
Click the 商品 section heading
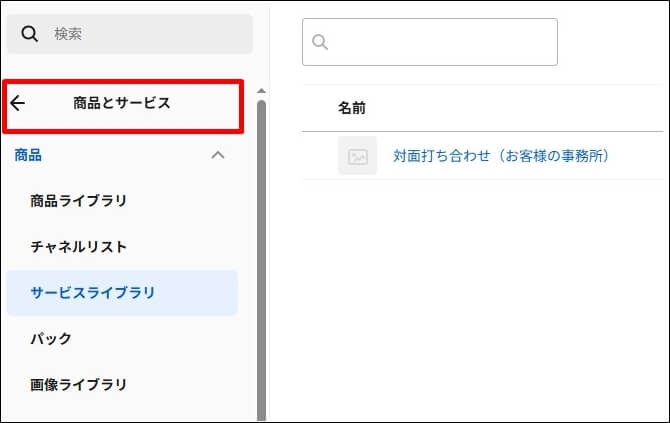pos(28,155)
